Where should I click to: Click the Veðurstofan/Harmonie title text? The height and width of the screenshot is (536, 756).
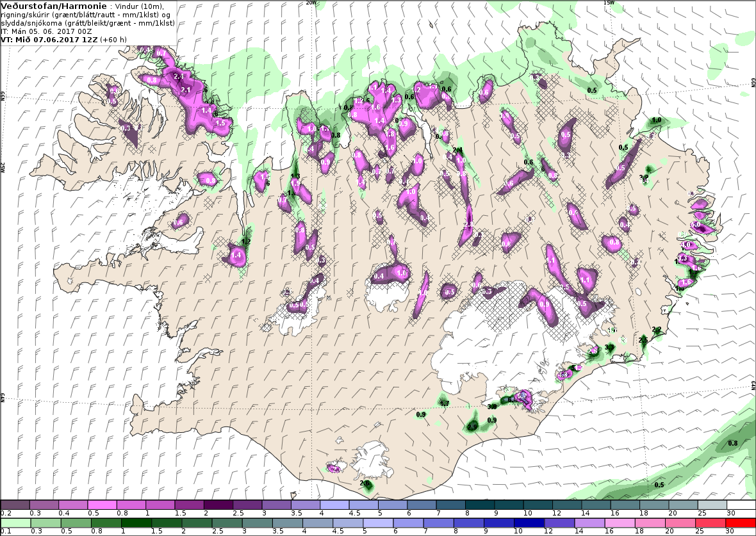54,6
